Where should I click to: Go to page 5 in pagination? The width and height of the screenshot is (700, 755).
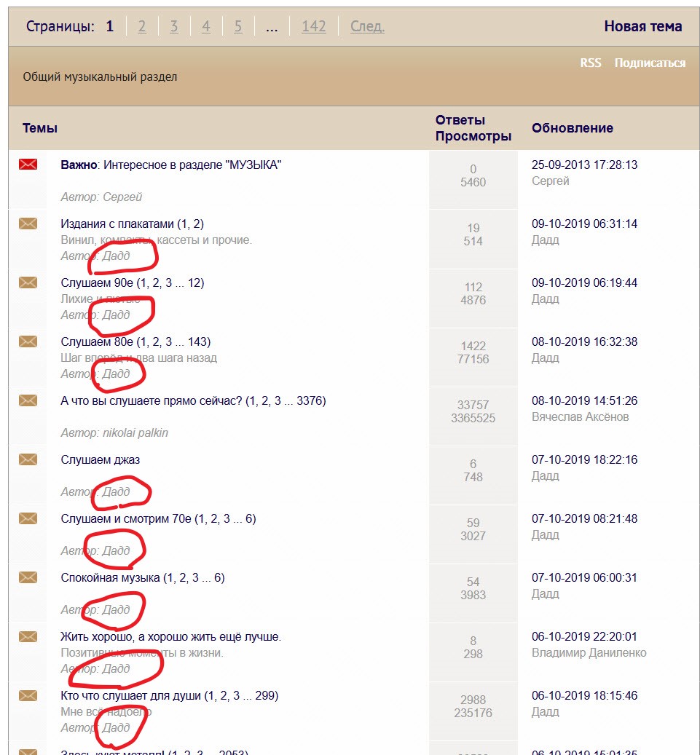[x=238, y=26]
